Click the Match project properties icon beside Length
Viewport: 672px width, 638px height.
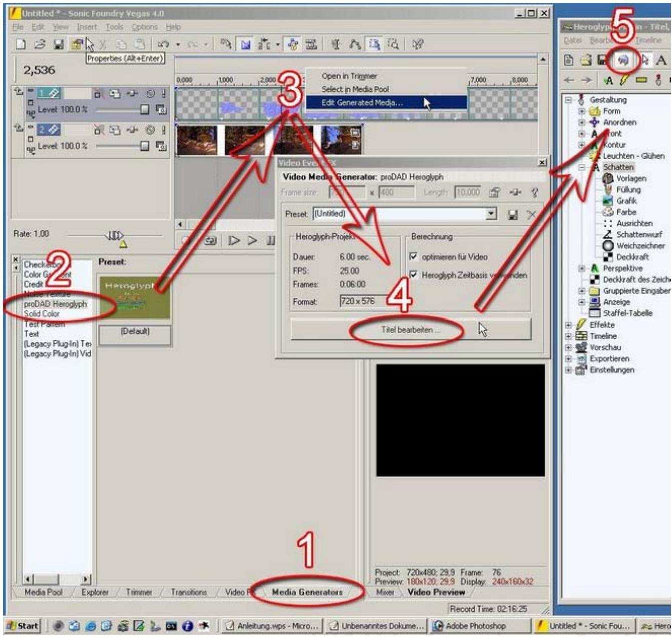coord(494,192)
